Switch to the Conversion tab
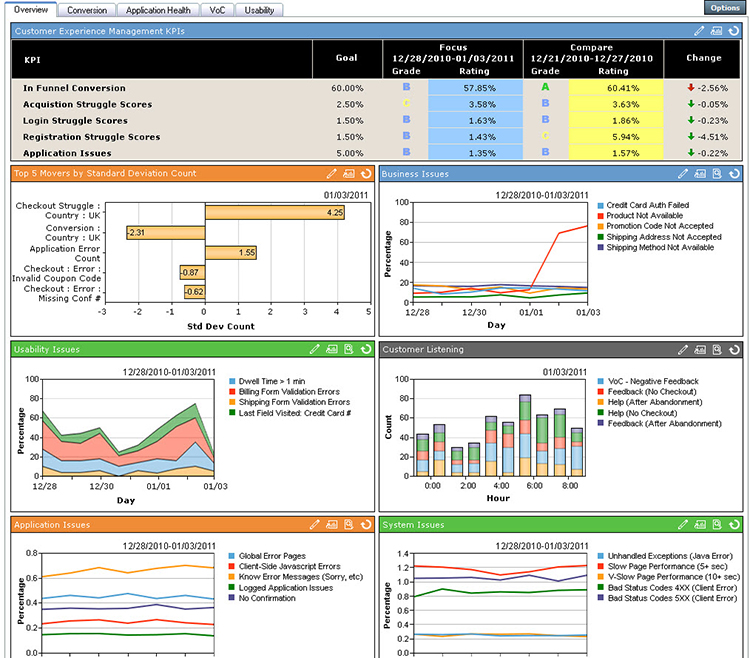 point(87,9)
